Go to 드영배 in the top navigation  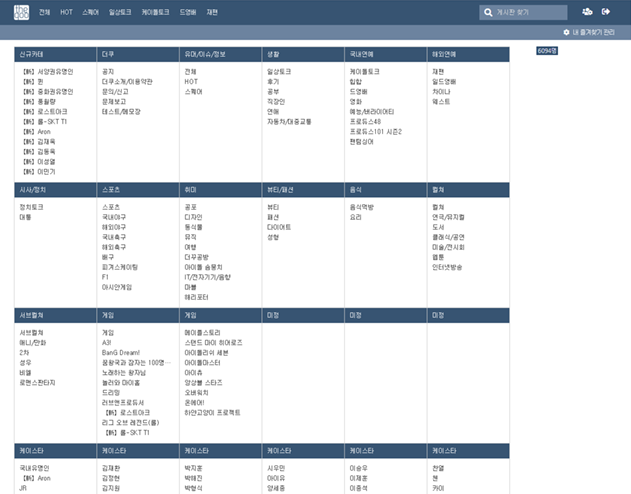(188, 12)
